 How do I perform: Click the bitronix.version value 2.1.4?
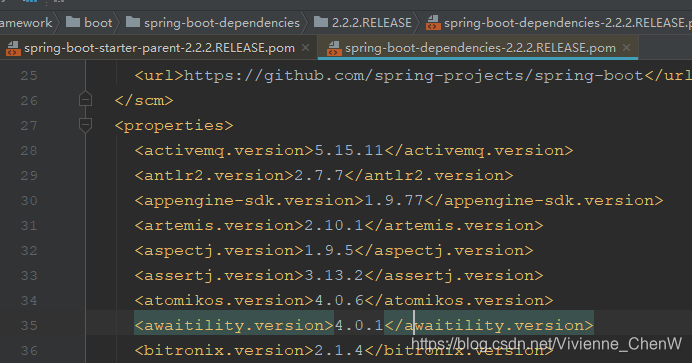(x=339, y=351)
